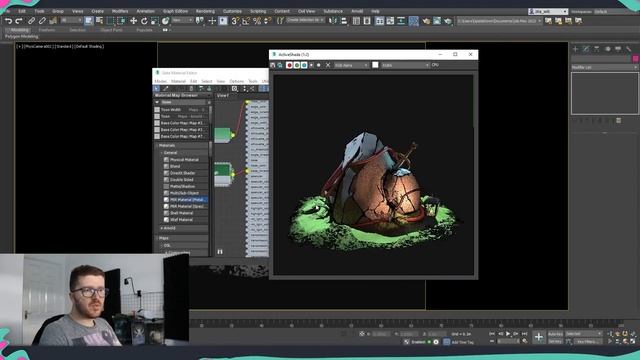The image size is (640, 360).
Task: Select Blend material in browser list
Action: [x=175, y=166]
